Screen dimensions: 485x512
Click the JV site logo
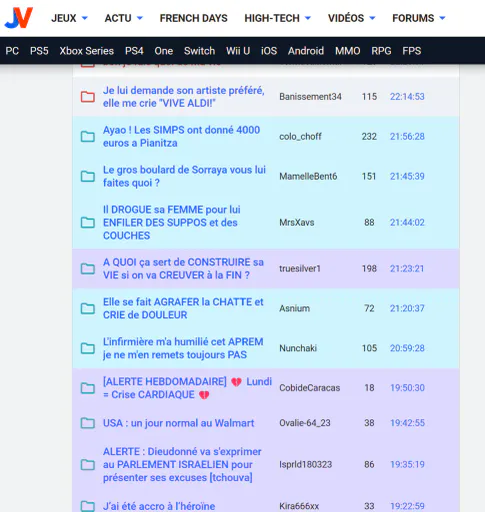(19, 18)
